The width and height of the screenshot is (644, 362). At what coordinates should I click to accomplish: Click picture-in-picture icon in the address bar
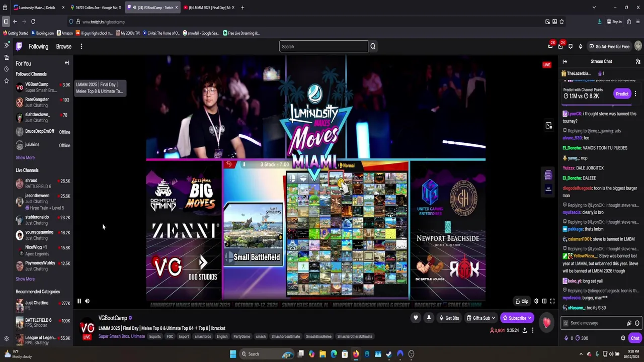pyautogui.click(x=547, y=22)
